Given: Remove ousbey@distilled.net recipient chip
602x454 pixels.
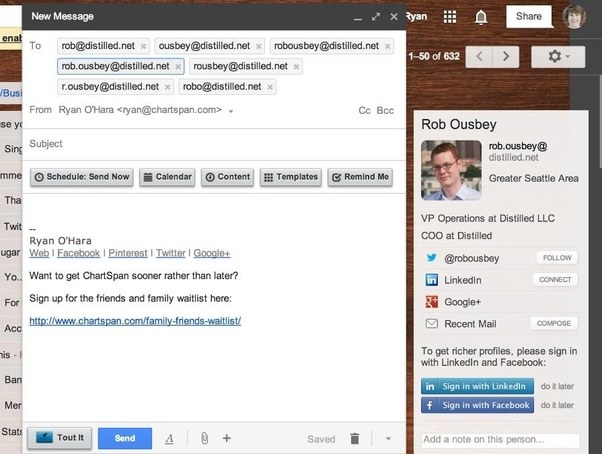Looking at the screenshot, I should (x=259, y=46).
